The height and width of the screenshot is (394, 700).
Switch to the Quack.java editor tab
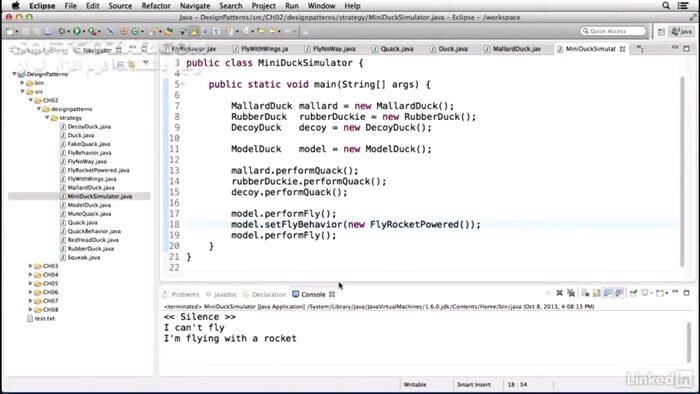point(393,49)
